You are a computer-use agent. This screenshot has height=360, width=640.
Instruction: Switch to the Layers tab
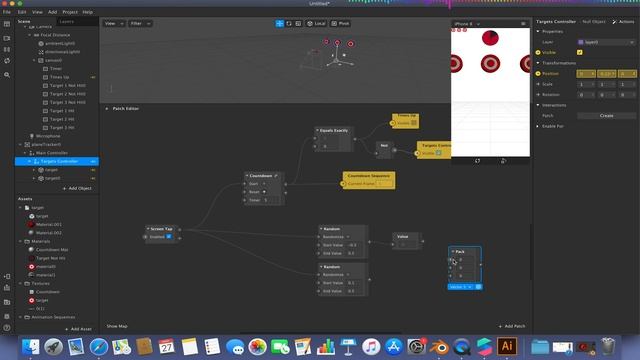[x=67, y=22]
